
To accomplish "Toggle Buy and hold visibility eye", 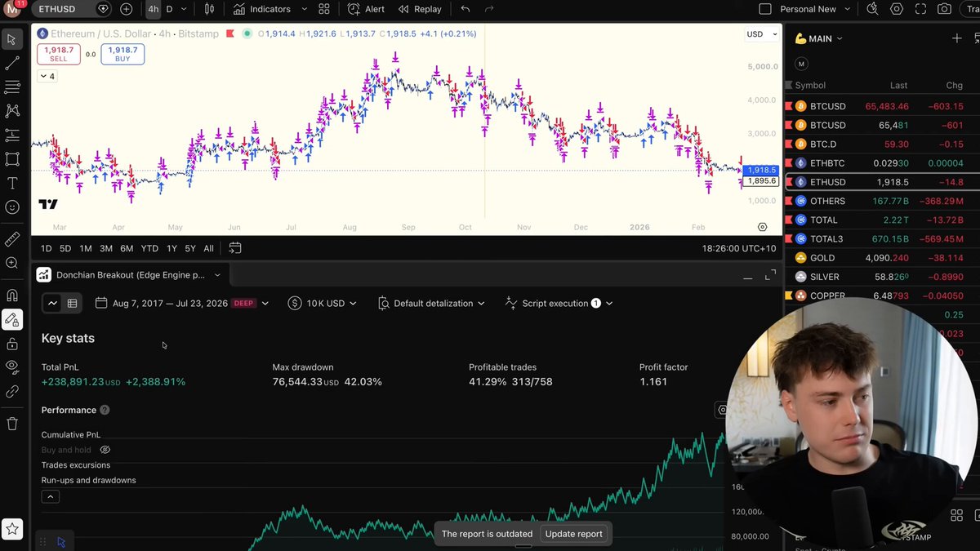I will (x=105, y=450).
